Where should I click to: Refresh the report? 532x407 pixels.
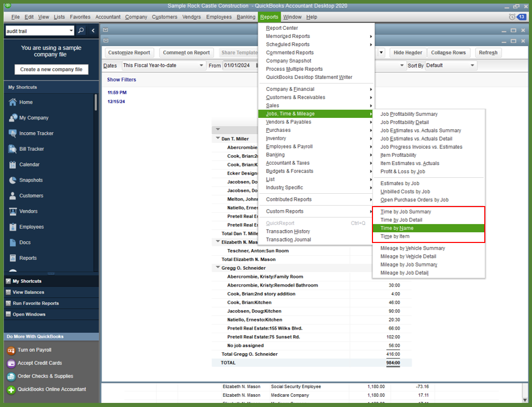tap(488, 52)
